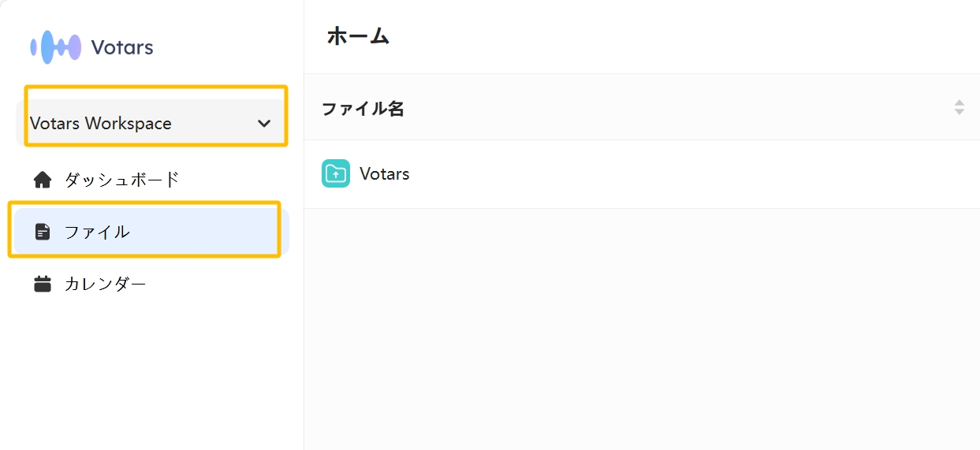
Task: Click the teal Votars folder icon
Action: (x=336, y=173)
